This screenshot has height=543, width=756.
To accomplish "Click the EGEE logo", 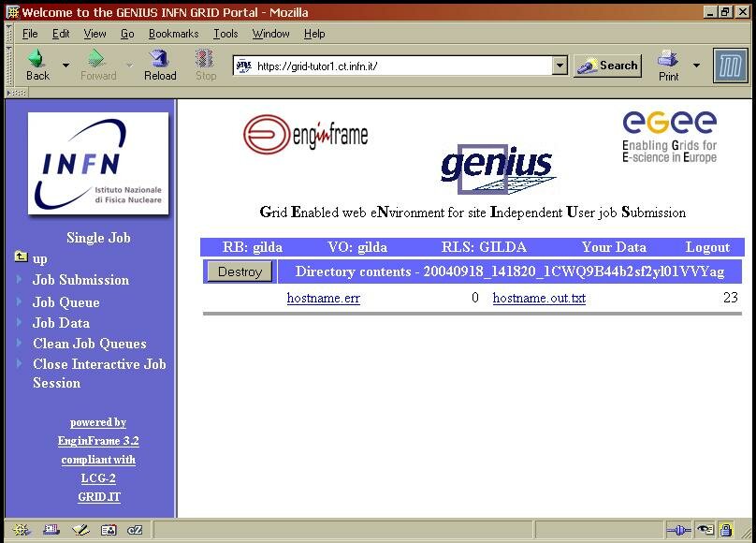I will [x=669, y=137].
